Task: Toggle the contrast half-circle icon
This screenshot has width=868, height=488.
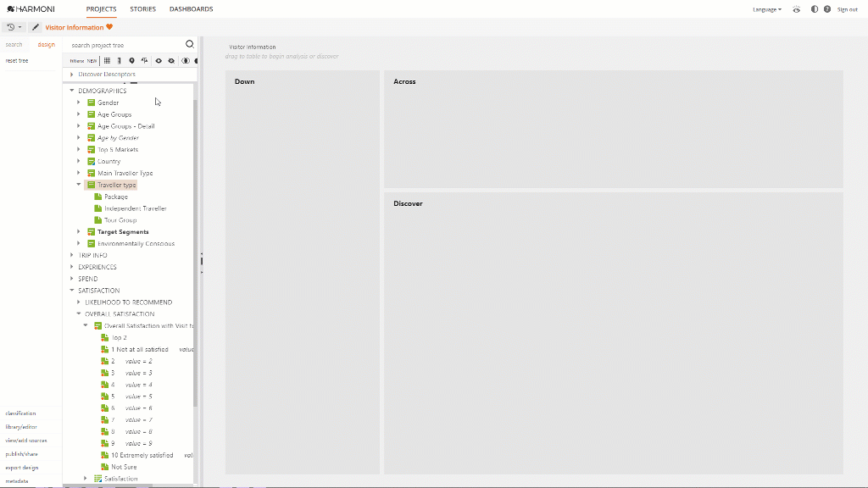Action: coord(815,9)
